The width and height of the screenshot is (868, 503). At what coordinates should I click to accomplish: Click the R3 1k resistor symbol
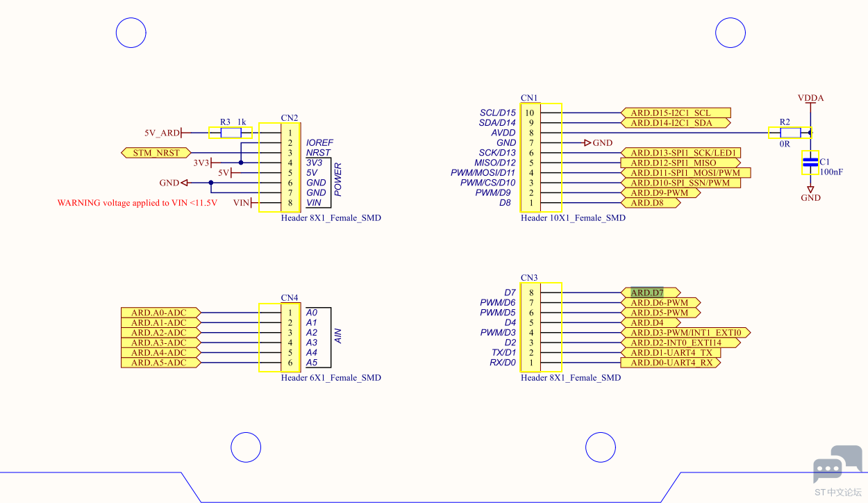pos(231,133)
